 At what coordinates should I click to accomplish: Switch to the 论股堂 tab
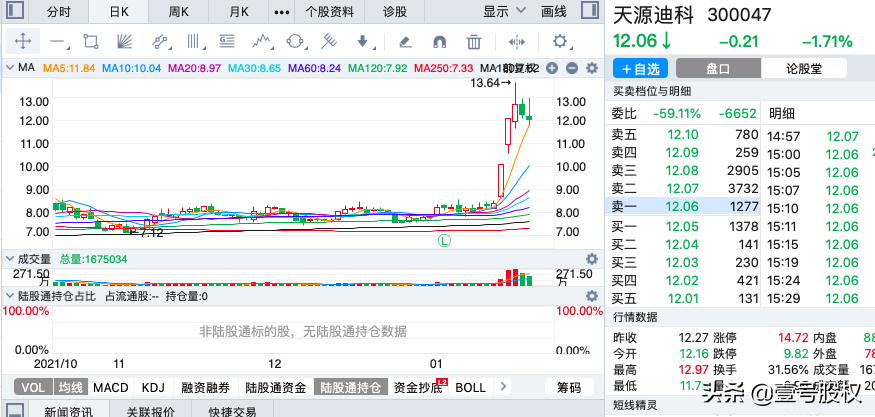[x=804, y=69]
